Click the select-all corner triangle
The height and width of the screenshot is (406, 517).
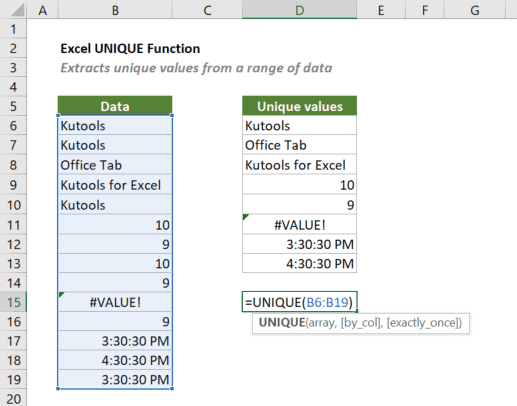[x=18, y=10]
